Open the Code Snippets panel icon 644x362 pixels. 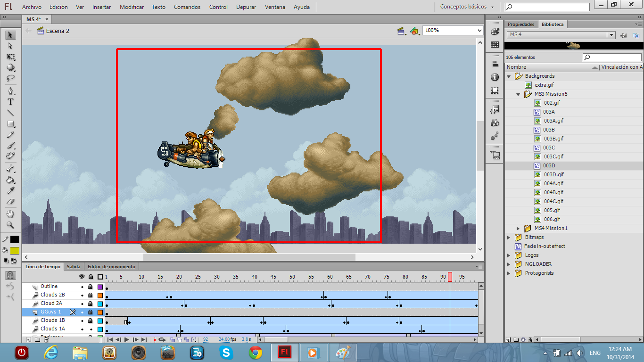[x=495, y=110]
